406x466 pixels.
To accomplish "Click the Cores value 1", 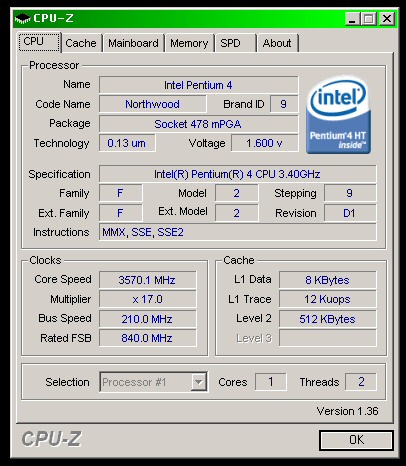I will click(271, 382).
